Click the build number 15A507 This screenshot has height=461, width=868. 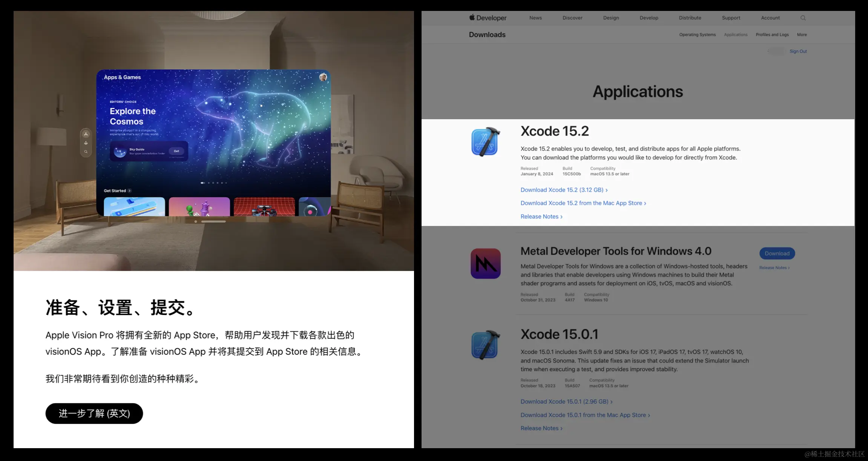[x=572, y=386]
